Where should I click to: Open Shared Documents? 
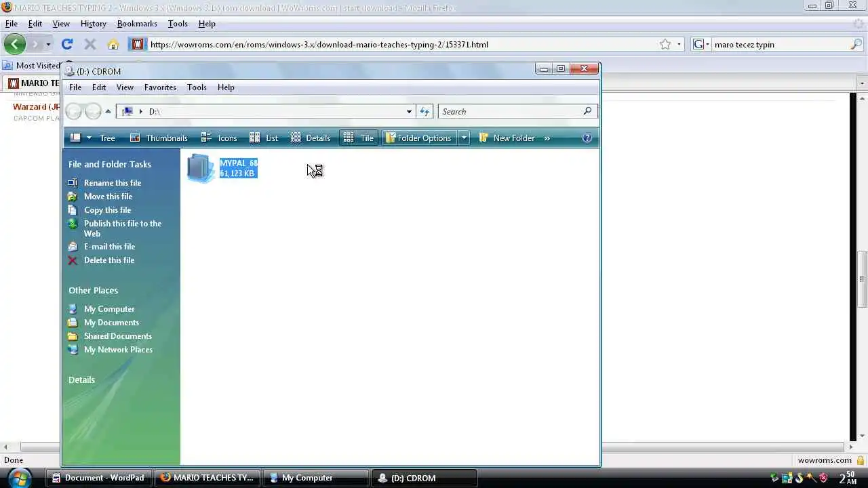(117, 336)
